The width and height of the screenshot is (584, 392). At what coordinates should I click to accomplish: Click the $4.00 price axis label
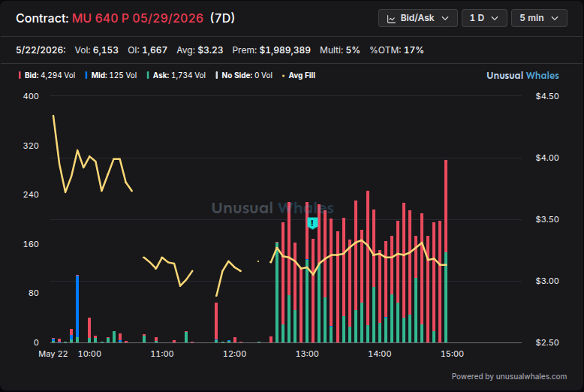[x=547, y=158]
